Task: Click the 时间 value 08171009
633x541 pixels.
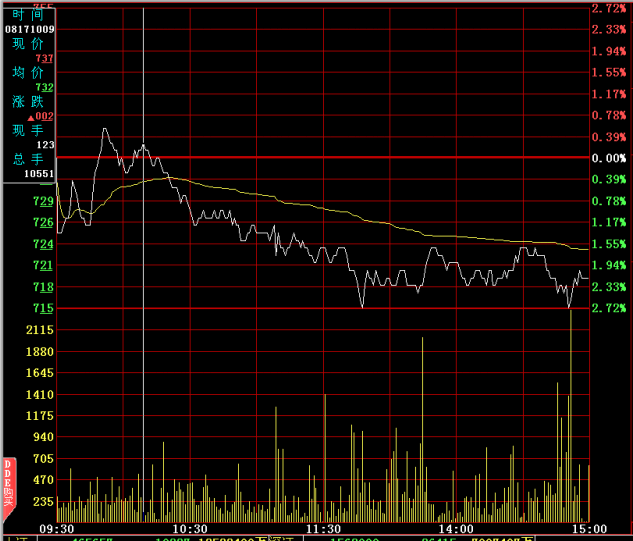Action: [30, 30]
